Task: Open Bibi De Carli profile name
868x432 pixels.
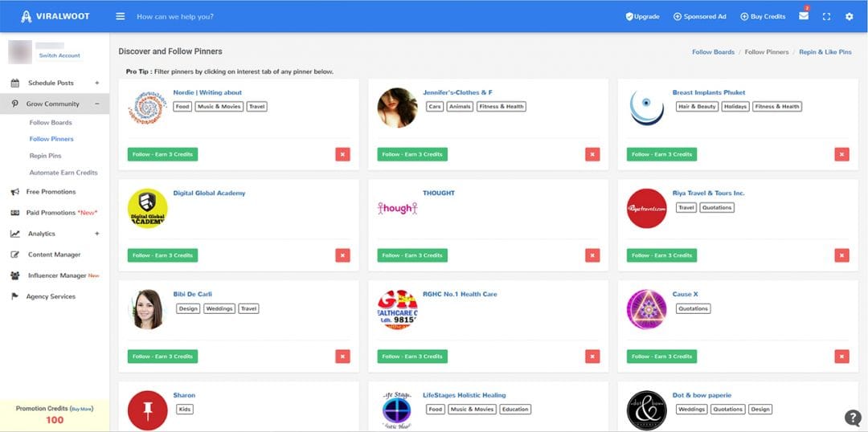Action: pyautogui.click(x=192, y=294)
